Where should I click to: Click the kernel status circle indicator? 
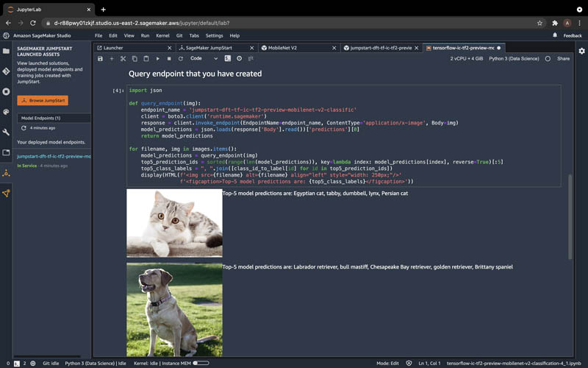[x=548, y=59]
